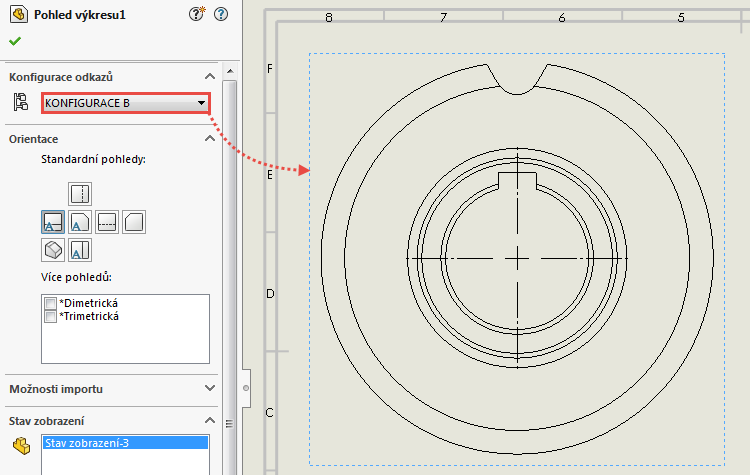
Task: Click the drawing view icon beside the Pohled výkresu1 title
Action: [18, 14]
